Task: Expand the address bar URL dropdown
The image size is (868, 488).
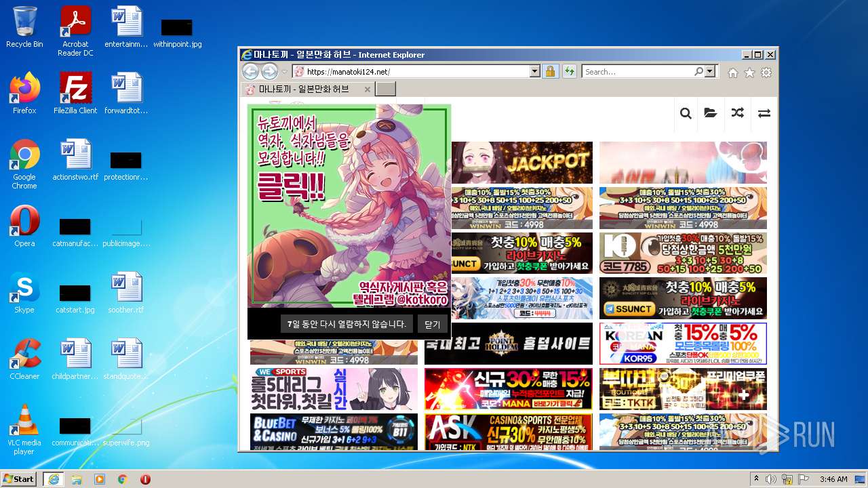Action: click(534, 72)
